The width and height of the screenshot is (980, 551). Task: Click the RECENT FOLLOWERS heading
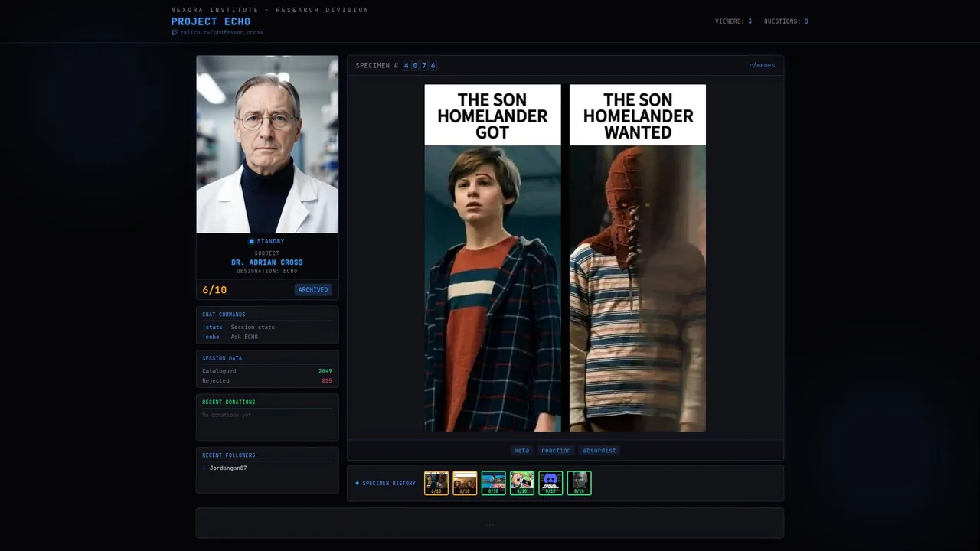pos(229,455)
